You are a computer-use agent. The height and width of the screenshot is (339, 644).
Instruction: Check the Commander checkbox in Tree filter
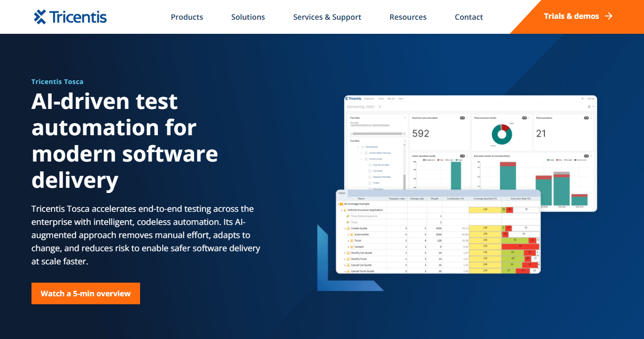(x=370, y=171)
